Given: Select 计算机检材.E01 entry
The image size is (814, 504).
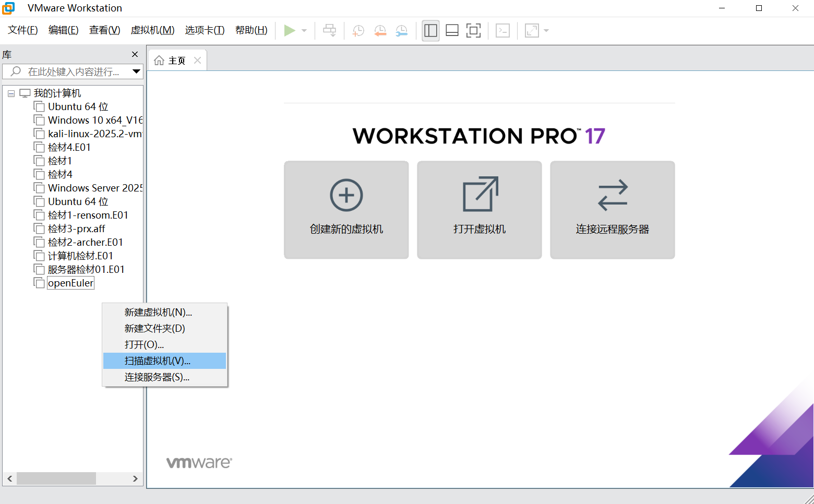Looking at the screenshot, I should click(80, 256).
